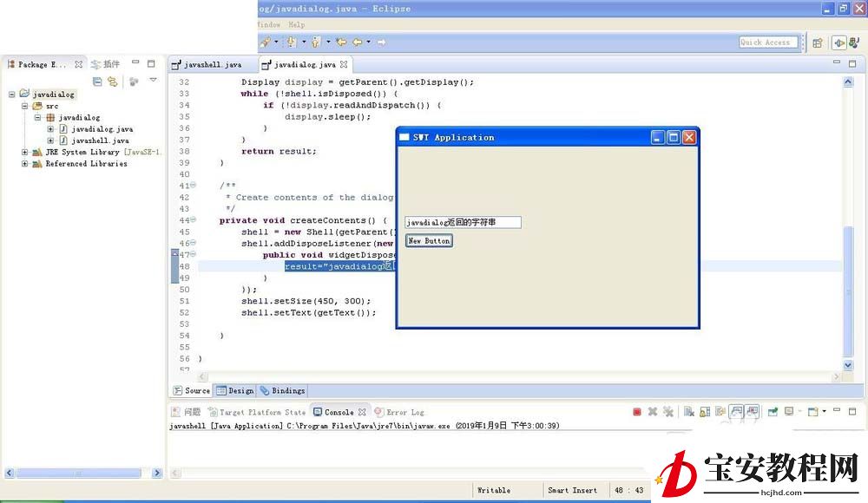Image resolution: width=868 pixels, height=503 pixels.
Task: Toggle Scroll Lock in Console toolbar
Action: click(x=705, y=412)
